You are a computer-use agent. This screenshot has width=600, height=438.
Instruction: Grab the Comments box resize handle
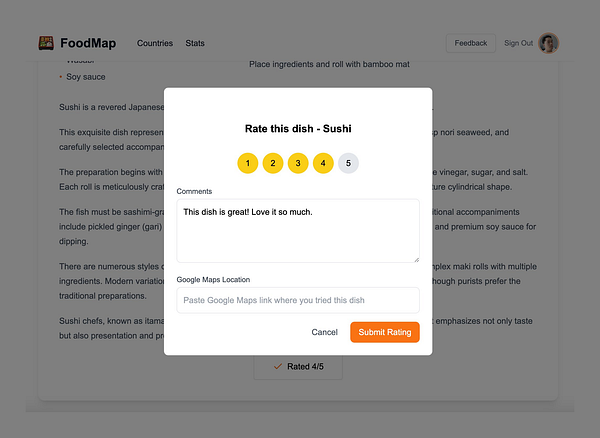click(x=416, y=259)
